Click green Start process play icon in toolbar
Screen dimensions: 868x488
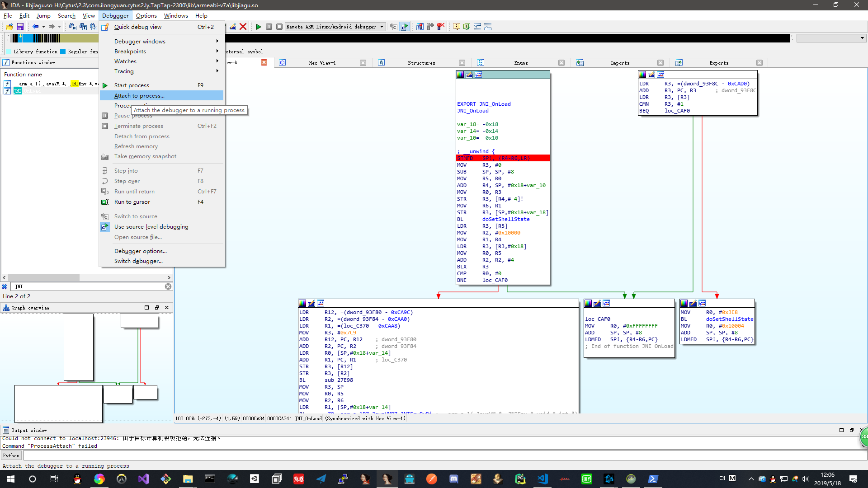pyautogui.click(x=259, y=27)
